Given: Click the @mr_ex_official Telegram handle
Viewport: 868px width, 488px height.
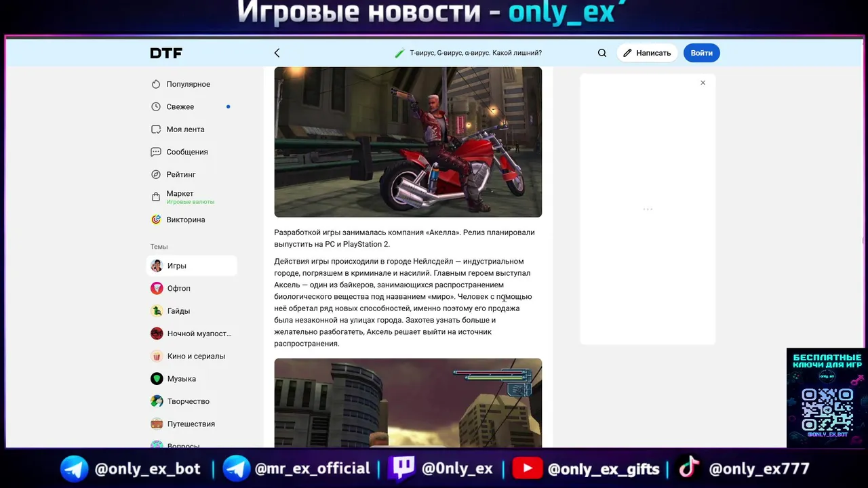Looking at the screenshot, I should pos(312,468).
